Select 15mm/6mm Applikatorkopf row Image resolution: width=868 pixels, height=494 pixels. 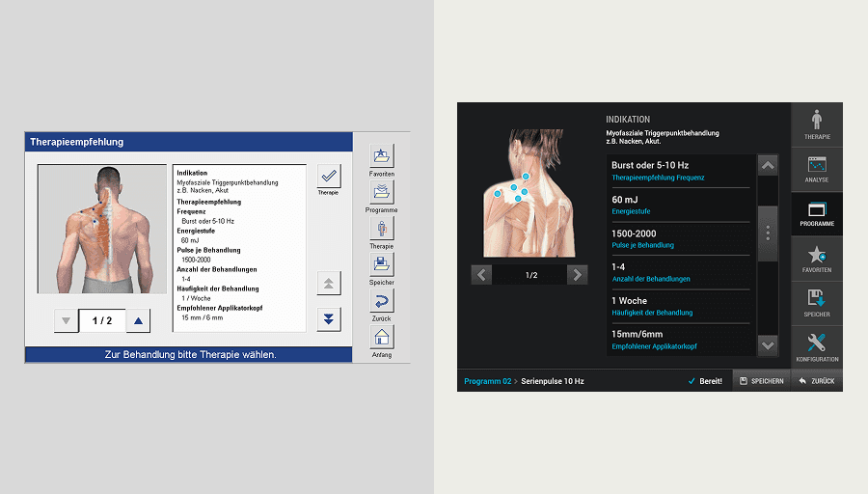681,340
